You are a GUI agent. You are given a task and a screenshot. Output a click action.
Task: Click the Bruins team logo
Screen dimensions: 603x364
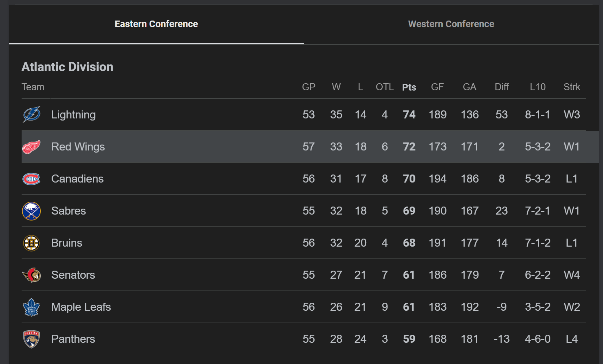click(x=31, y=243)
